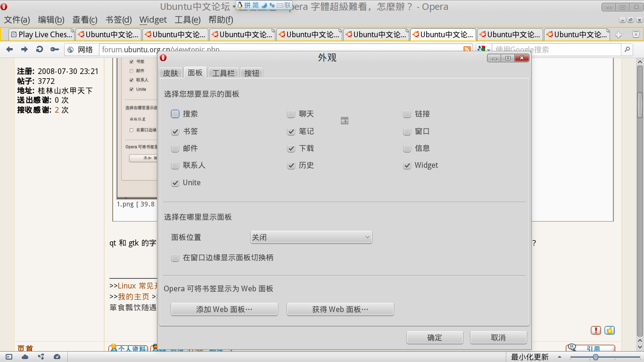Click the keyboard icon in input method bar
This screenshot has height=362, width=644.
[280, 5]
